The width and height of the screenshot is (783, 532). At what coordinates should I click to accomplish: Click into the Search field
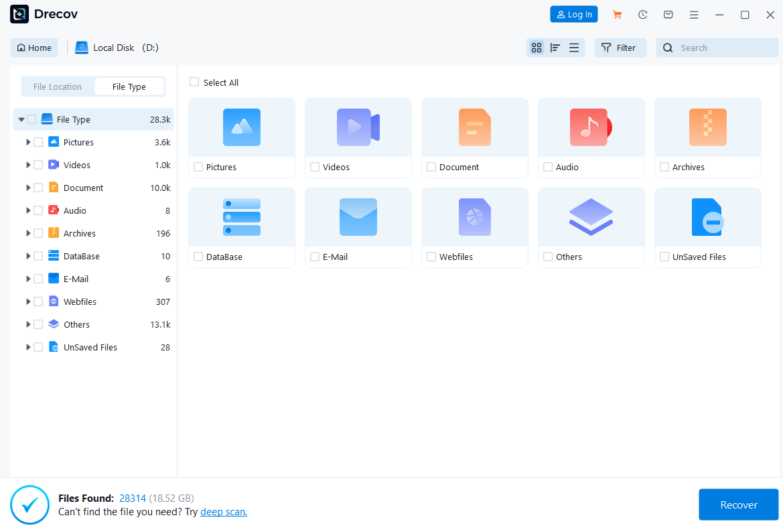723,48
